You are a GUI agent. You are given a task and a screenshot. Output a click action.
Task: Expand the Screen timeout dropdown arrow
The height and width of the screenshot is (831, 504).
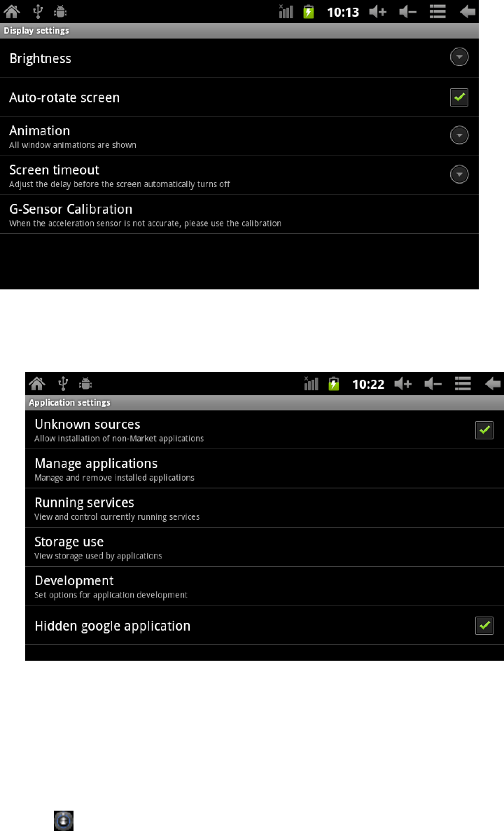click(459, 174)
